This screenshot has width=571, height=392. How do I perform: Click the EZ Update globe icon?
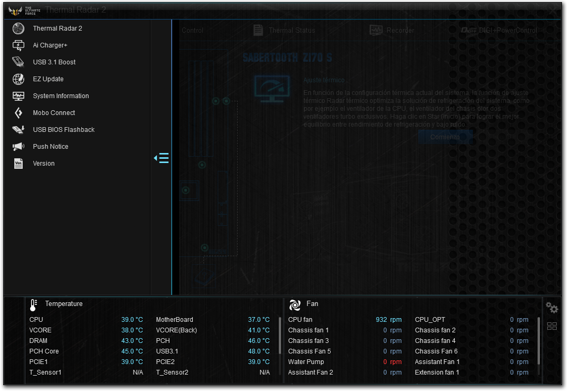coord(18,79)
